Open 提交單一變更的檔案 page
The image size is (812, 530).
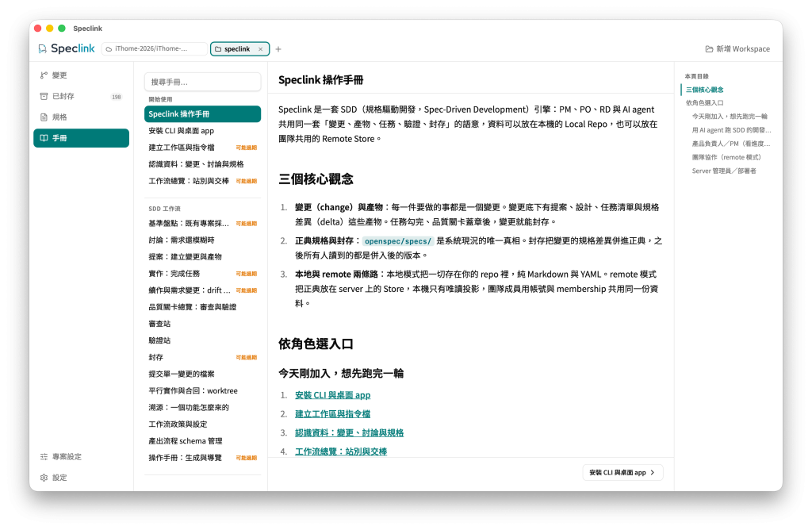coord(202,374)
